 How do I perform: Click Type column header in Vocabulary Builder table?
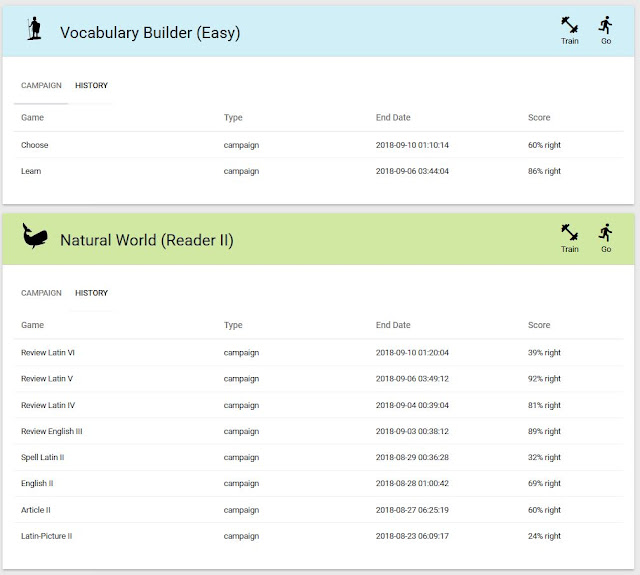tap(233, 118)
